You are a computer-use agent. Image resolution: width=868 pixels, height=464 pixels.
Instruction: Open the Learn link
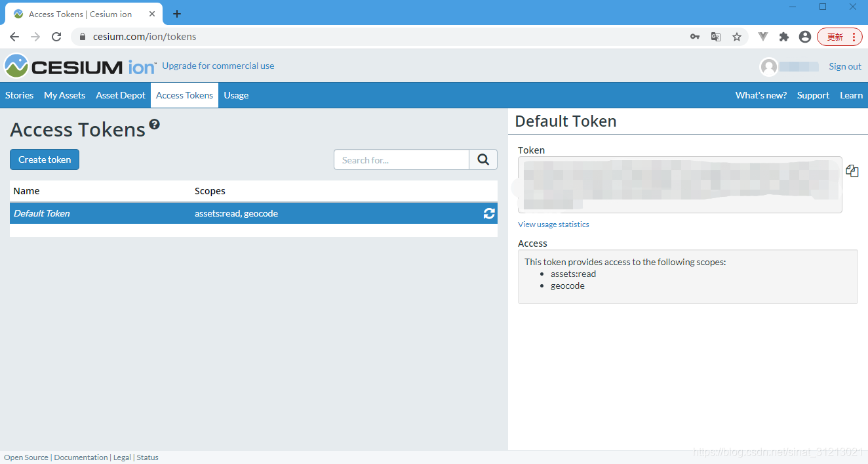852,95
